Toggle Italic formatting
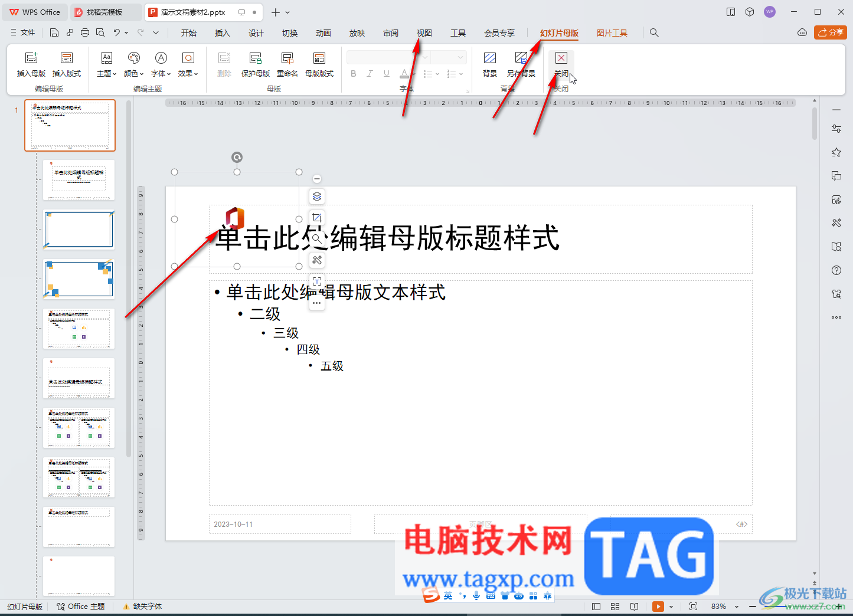The height and width of the screenshot is (616, 853). 370,74
